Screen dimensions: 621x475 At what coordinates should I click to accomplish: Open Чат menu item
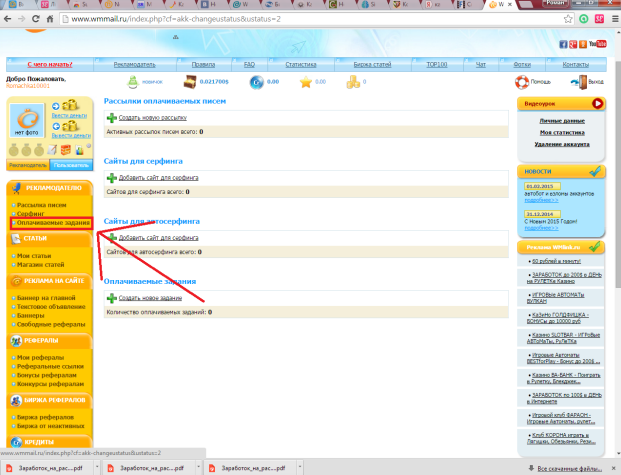[x=480, y=64]
